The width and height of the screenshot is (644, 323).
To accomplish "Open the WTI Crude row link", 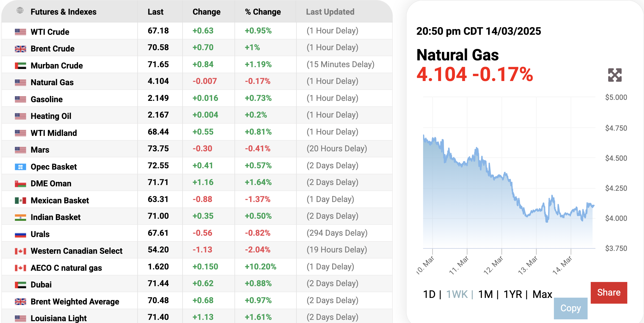I will (50, 32).
